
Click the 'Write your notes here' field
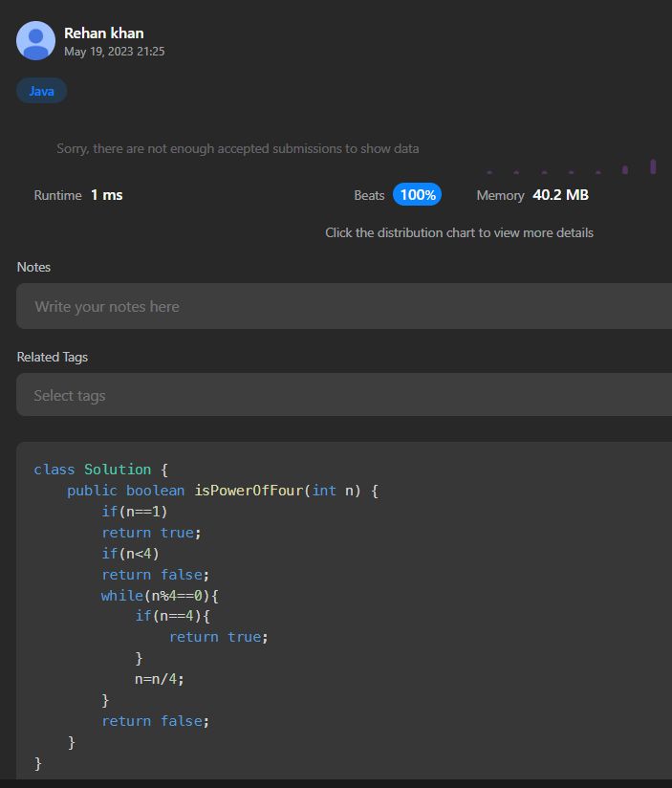(x=344, y=306)
